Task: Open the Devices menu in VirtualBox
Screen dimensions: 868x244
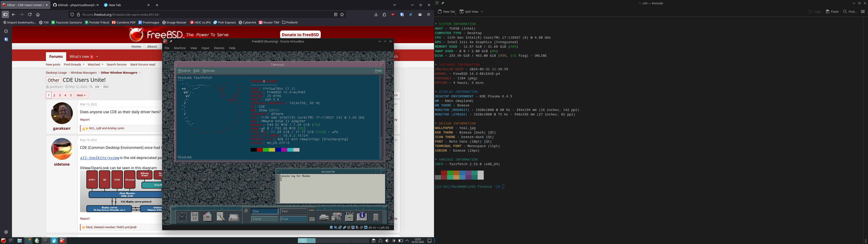Action: tap(219, 48)
